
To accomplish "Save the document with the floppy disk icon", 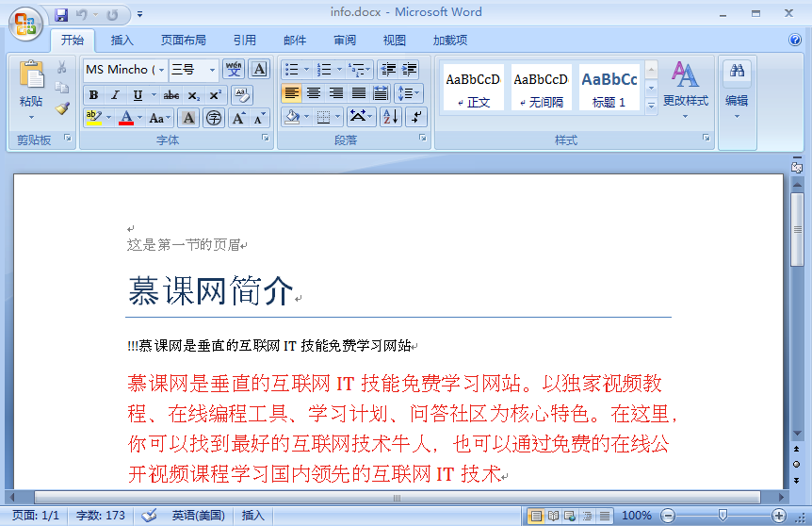I will click(61, 15).
